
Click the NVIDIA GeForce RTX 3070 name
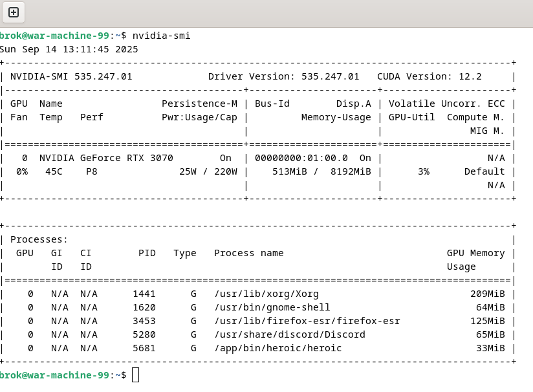[x=106, y=158]
